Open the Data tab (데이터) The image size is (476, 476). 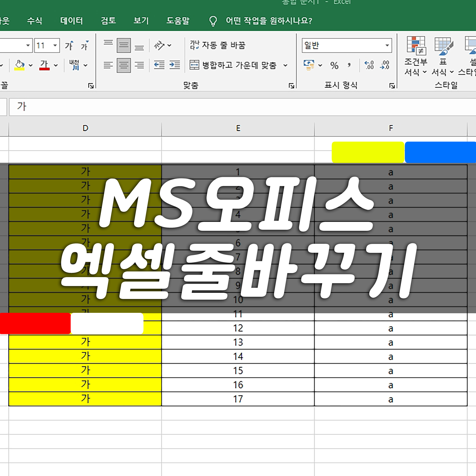coord(71,21)
